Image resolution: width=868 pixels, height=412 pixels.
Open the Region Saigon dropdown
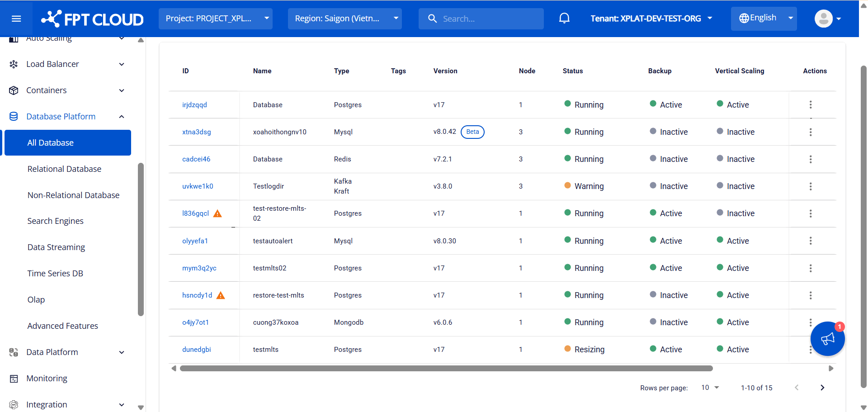(x=344, y=19)
